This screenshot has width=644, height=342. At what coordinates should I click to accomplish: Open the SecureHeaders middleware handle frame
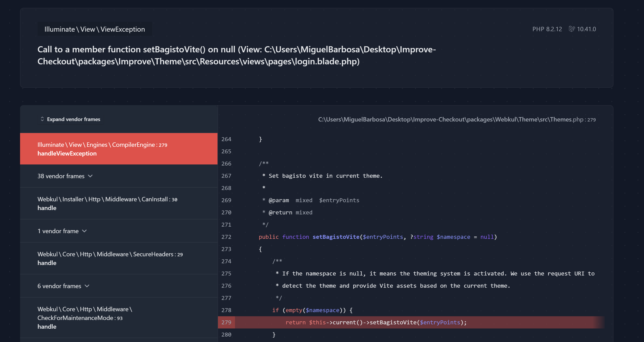point(119,258)
